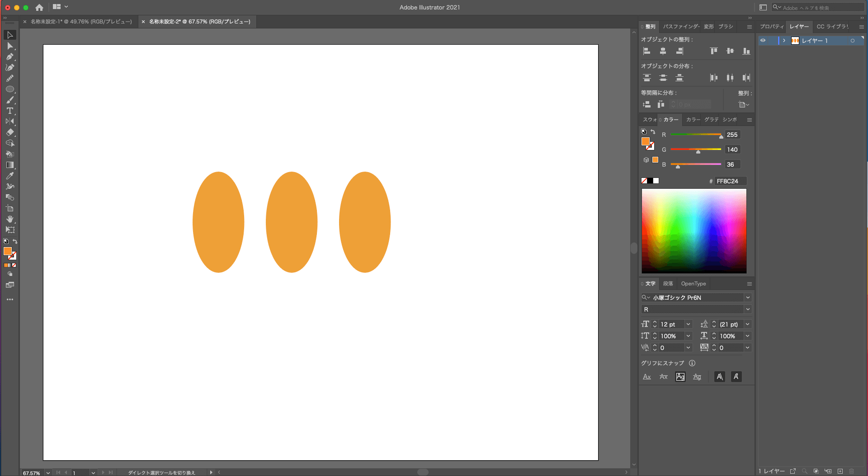868x476 pixels.
Task: Pick a color from spectrum ramp
Action: [694, 231]
